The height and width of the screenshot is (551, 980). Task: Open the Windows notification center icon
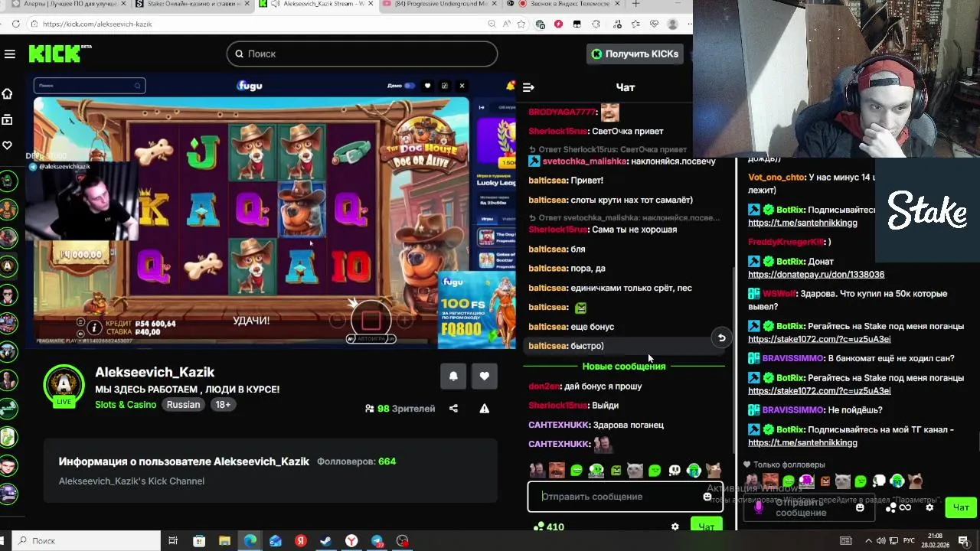[x=964, y=541]
